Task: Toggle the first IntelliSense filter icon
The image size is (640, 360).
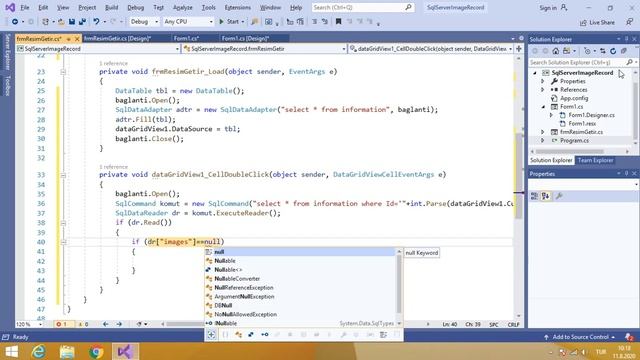Action: 211,335
